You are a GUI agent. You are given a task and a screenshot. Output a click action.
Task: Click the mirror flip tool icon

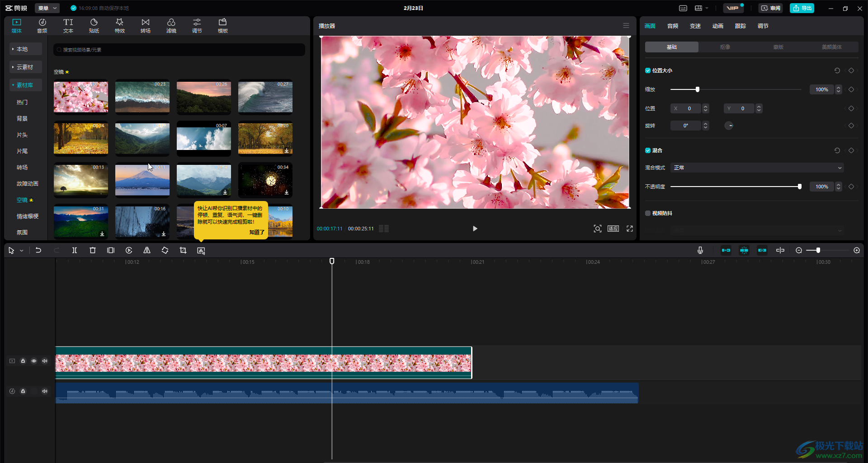tap(147, 250)
